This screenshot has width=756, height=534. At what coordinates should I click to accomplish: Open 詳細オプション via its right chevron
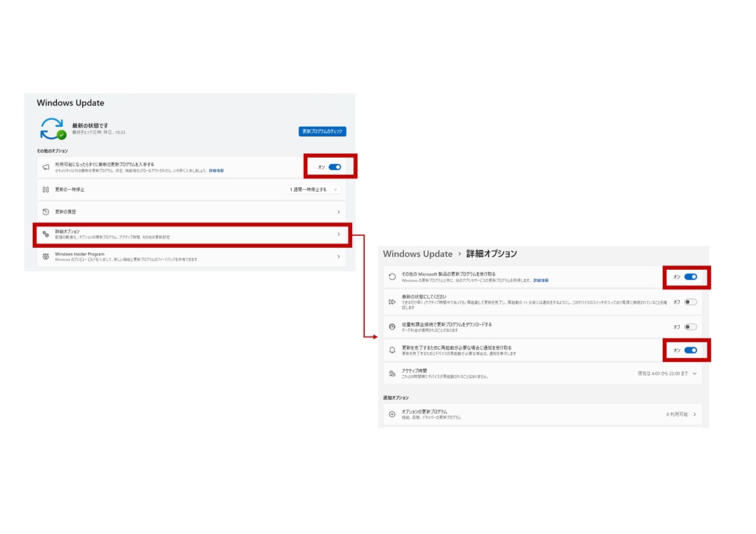[338, 235]
